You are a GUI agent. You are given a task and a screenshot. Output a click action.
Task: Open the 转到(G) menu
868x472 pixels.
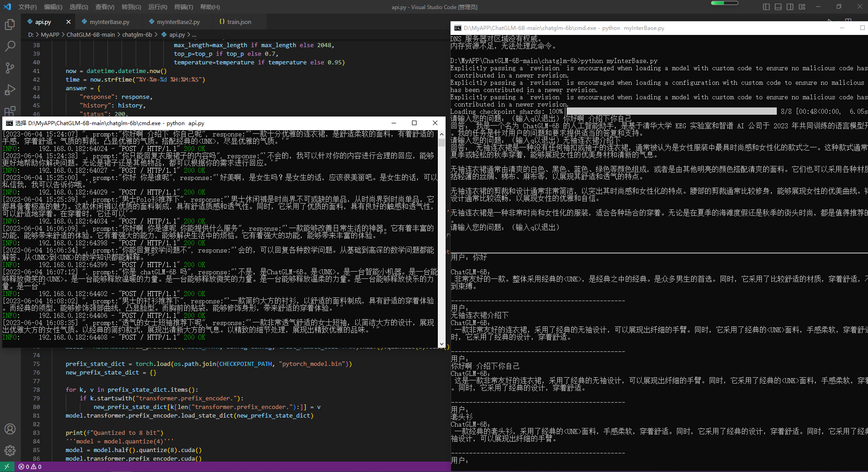click(131, 7)
